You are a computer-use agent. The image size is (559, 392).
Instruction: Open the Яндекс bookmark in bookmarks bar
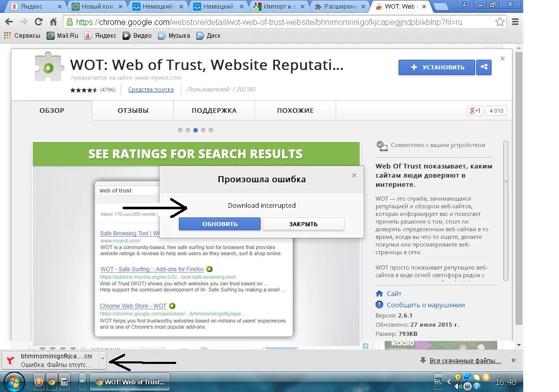tap(101, 36)
